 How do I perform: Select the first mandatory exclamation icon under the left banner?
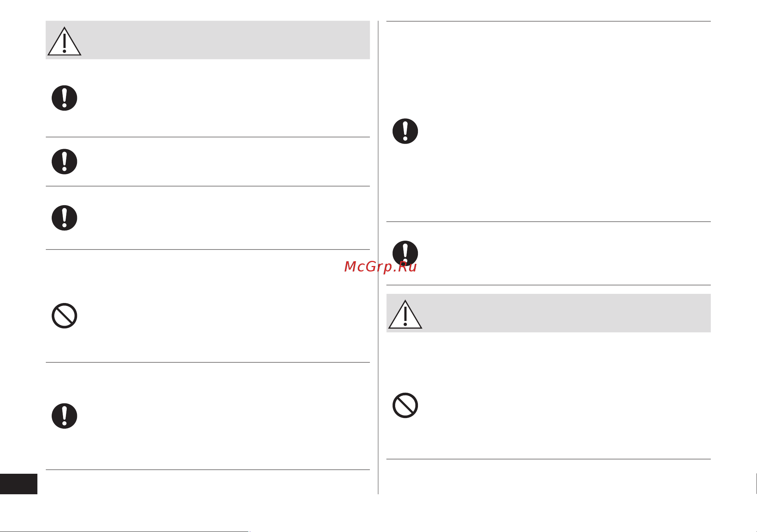pos(64,98)
